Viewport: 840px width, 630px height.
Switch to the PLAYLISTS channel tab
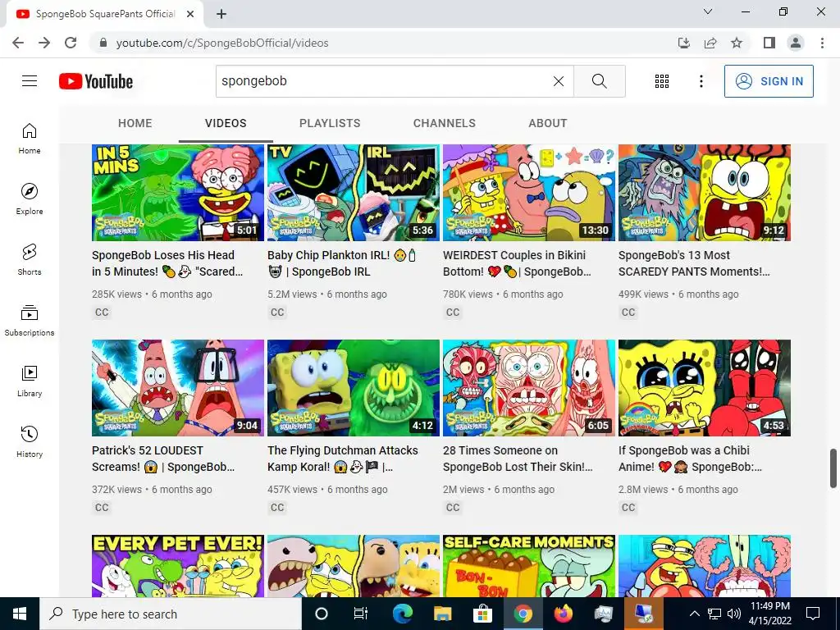(x=330, y=123)
